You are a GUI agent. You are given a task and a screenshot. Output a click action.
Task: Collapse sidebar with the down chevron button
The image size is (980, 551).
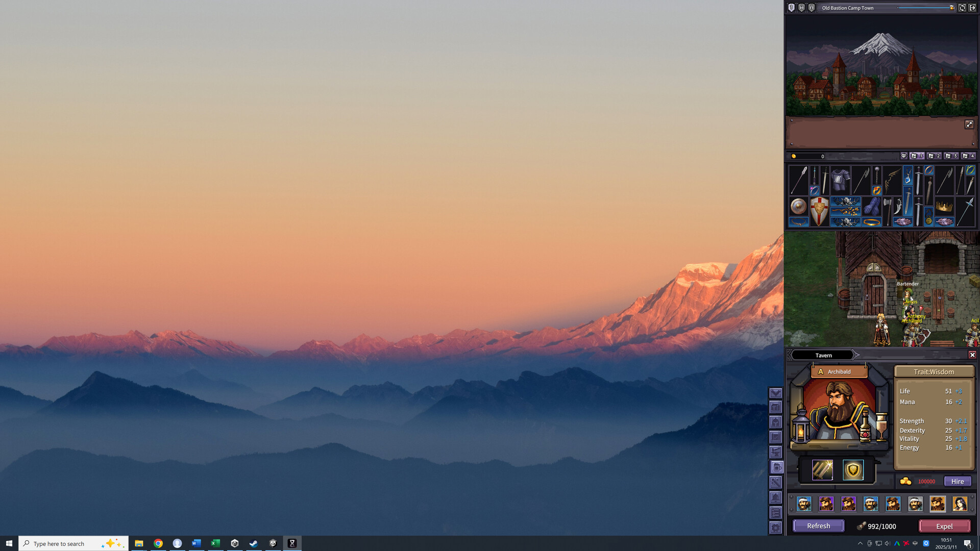pyautogui.click(x=776, y=393)
